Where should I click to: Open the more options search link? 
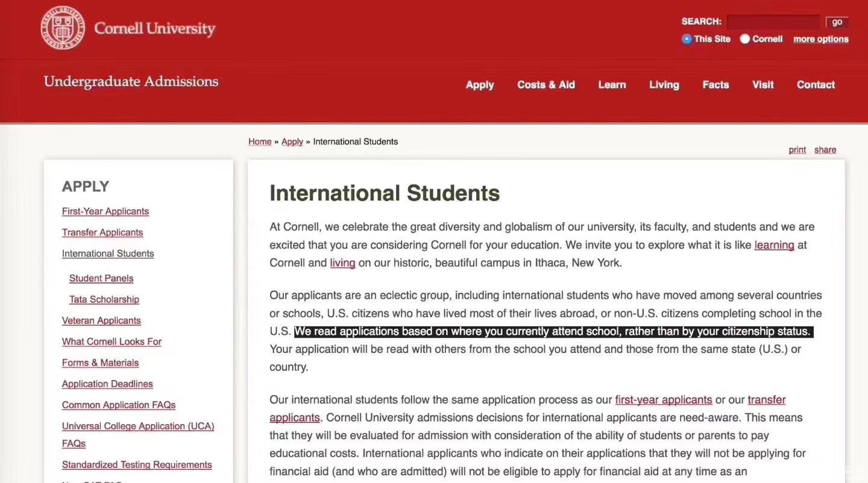tap(821, 39)
